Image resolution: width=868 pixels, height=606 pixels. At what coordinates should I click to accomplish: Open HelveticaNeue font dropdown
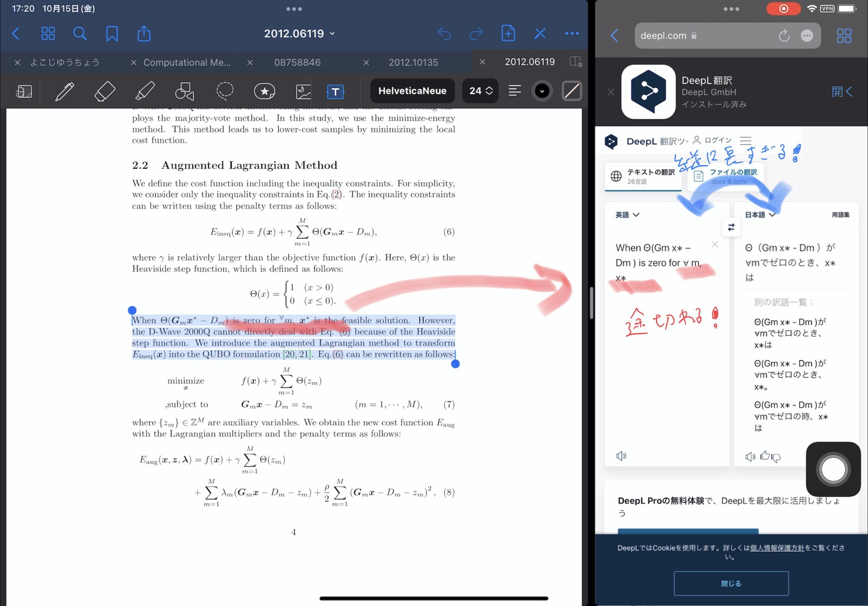coord(412,91)
